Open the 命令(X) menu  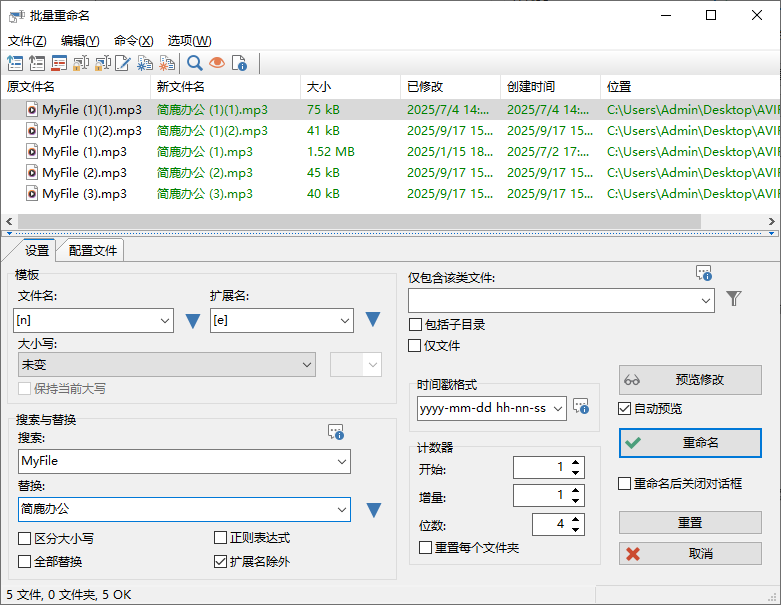click(x=133, y=41)
